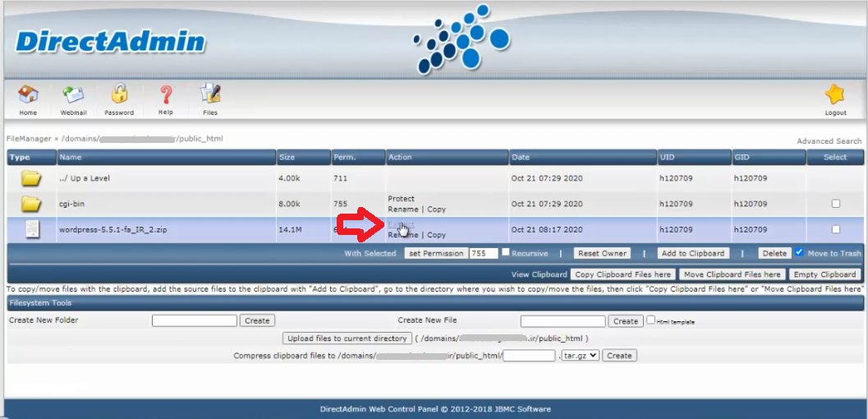Open the Home icon in toolbar
This screenshot has width=868, height=419.
tap(28, 94)
